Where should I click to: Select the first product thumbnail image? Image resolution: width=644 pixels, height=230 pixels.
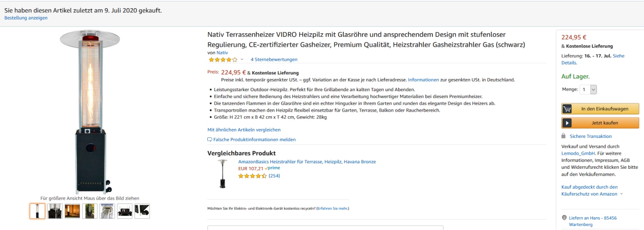[37, 211]
